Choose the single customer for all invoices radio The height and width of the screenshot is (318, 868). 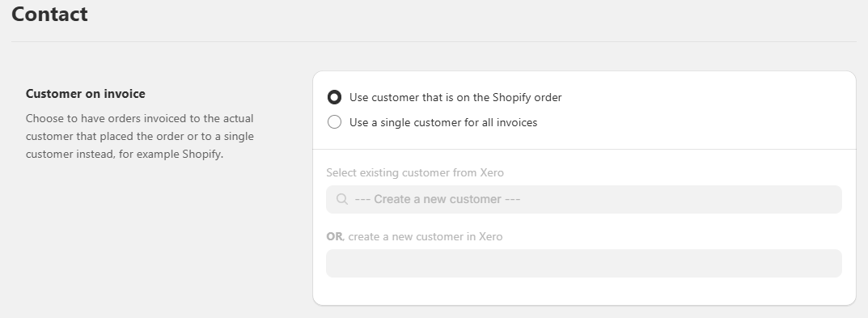point(334,122)
